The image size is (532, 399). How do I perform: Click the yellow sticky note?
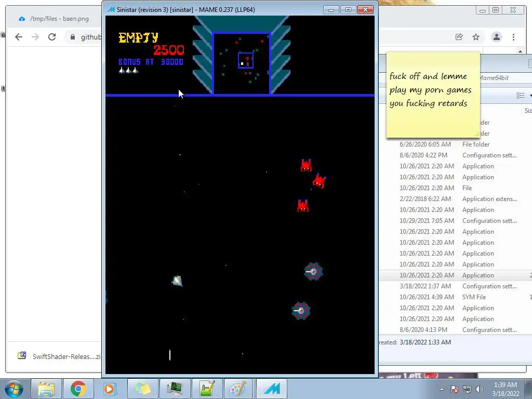pos(433,95)
